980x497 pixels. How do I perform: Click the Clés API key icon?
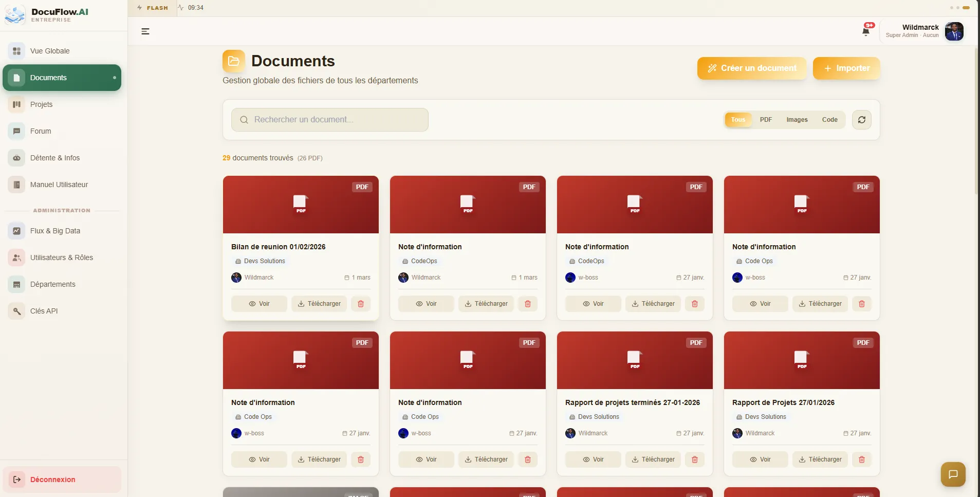pos(16,311)
